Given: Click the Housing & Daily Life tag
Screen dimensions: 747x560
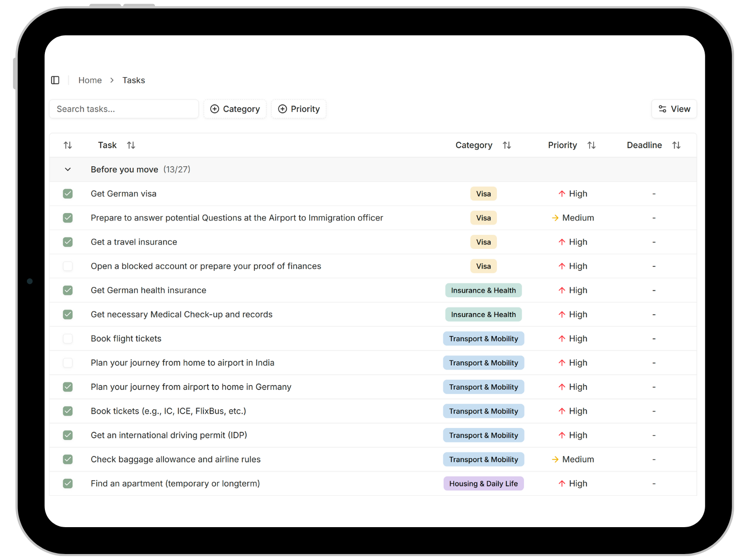Looking at the screenshot, I should click(484, 483).
